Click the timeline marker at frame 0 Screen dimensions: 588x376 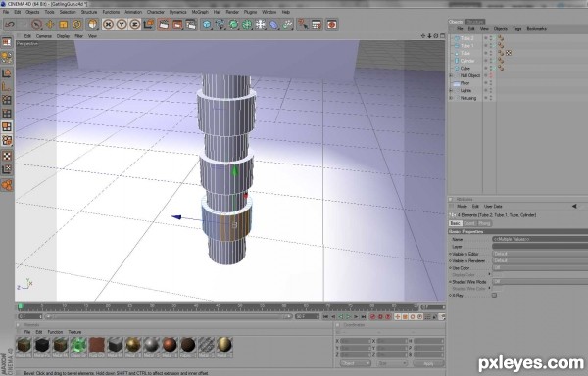pos(21,306)
